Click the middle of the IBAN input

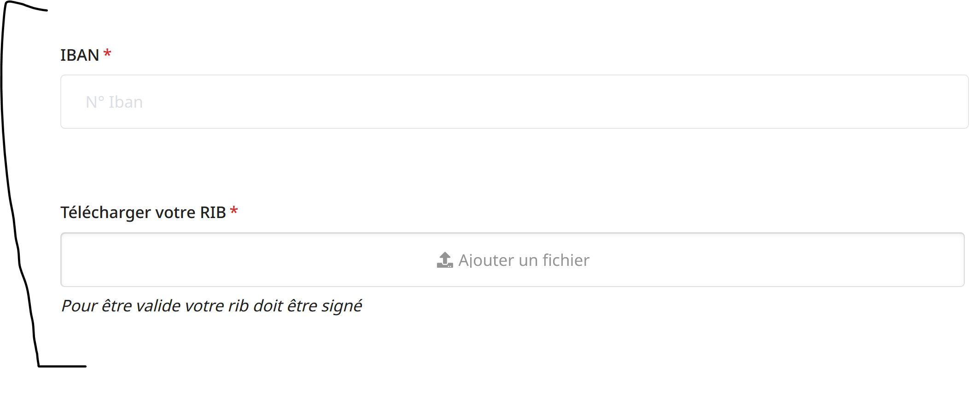(x=514, y=102)
